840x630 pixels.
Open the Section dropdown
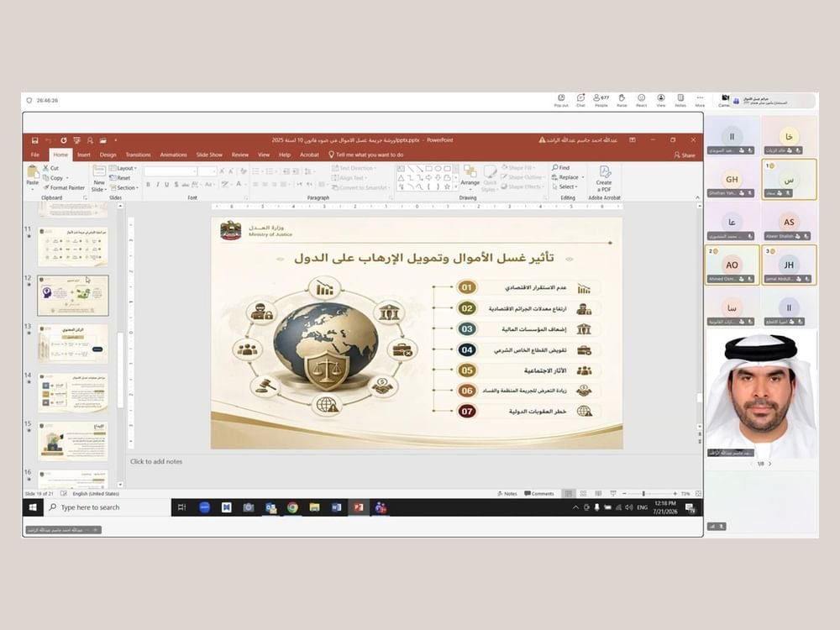pyautogui.click(x=124, y=187)
